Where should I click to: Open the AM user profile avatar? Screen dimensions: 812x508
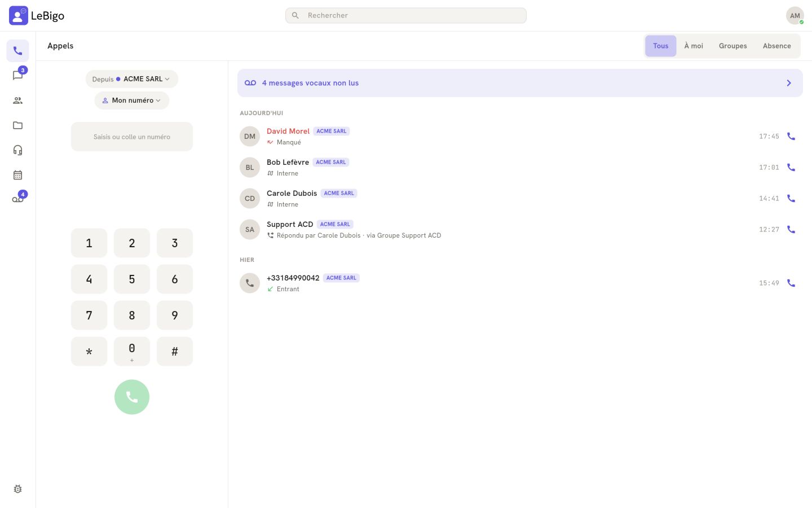795,16
